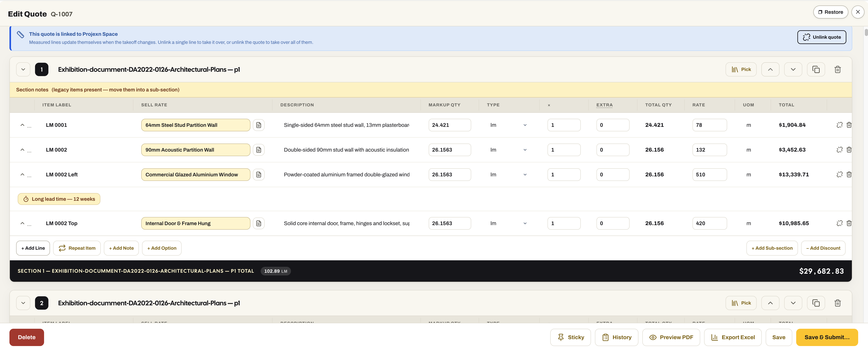Click + Add Line
868x348 pixels.
33,248
